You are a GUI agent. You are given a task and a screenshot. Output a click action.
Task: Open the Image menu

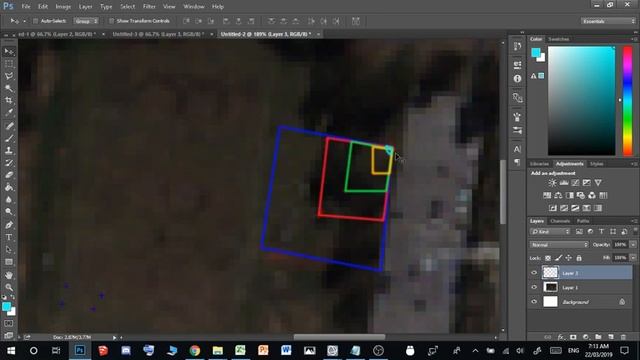click(63, 7)
